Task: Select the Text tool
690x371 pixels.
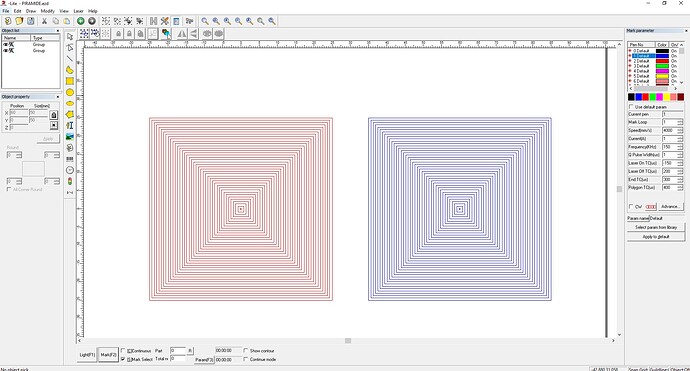Action: [x=70, y=125]
